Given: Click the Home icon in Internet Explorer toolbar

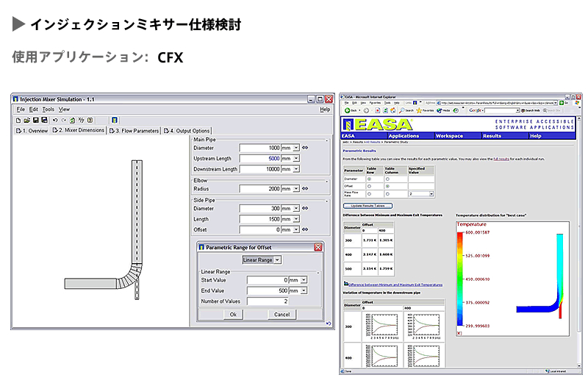Looking at the screenshot, I should (x=392, y=110).
